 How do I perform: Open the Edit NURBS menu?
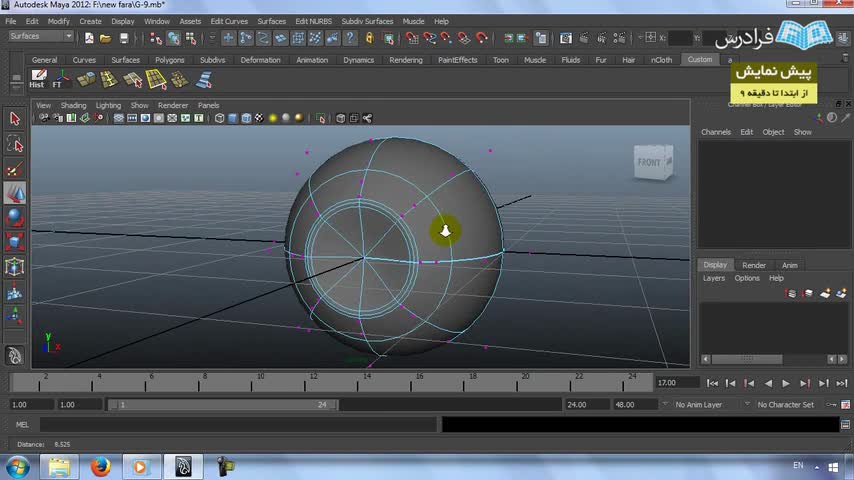tap(315, 21)
